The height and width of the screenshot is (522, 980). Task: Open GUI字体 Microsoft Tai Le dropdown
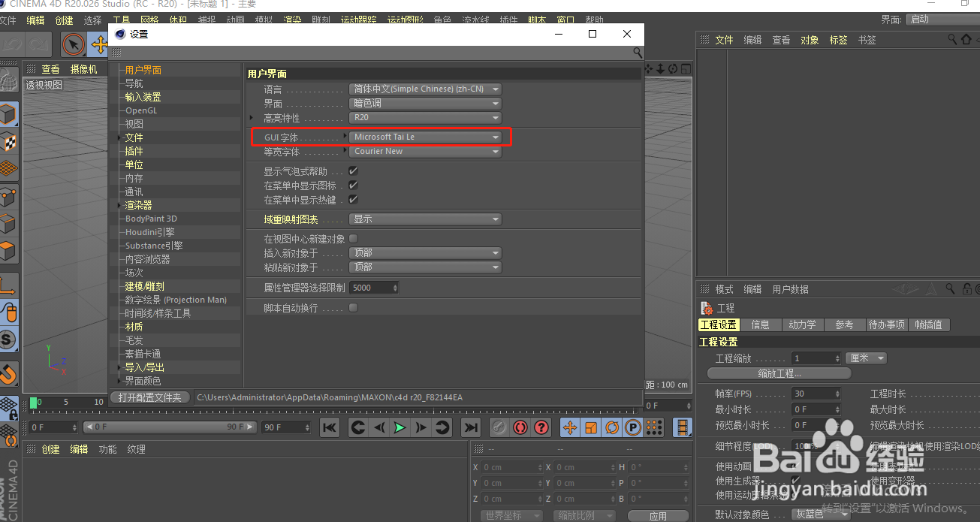[x=425, y=137]
